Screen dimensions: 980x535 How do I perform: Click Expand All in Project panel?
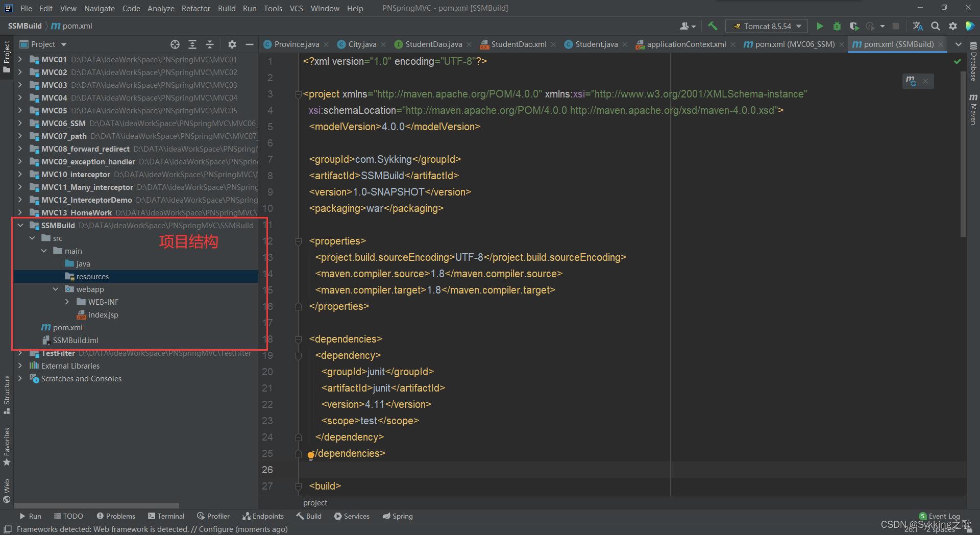tap(192, 44)
